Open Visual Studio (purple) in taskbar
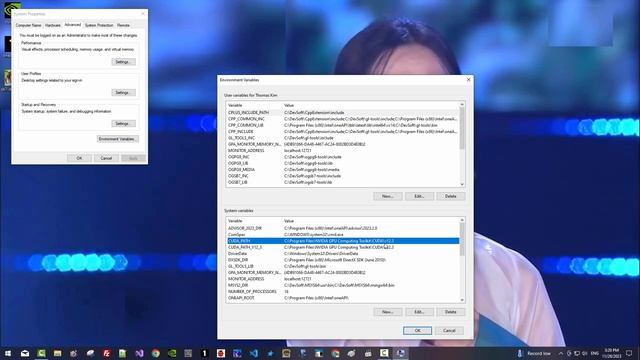Screen dimensions: 640x360 [139, 353]
